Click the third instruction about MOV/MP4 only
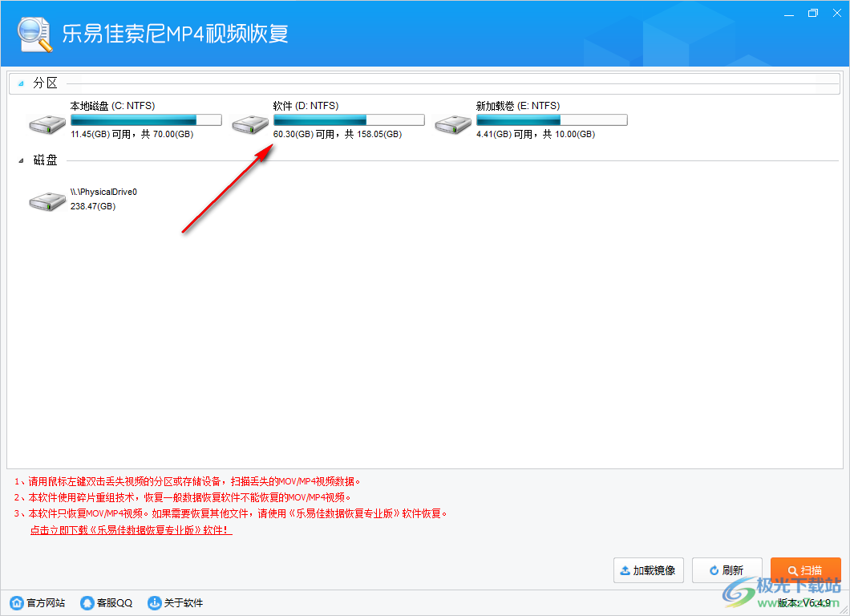This screenshot has width=850, height=616. (230, 513)
